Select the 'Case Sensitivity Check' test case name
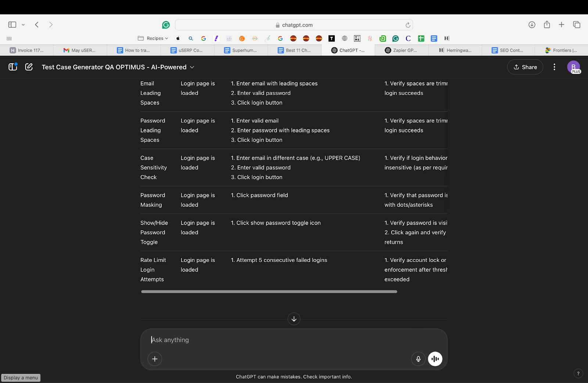The height and width of the screenshot is (383, 588). click(x=154, y=167)
